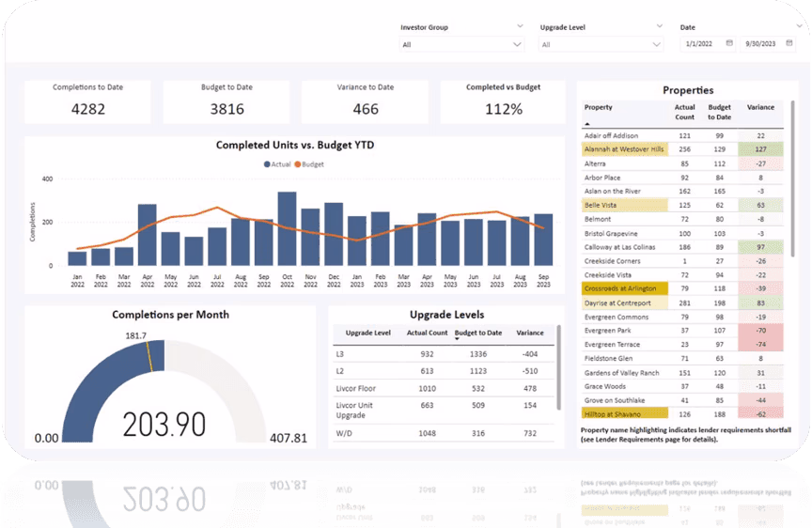Image resolution: width=812 pixels, height=528 pixels.
Task: Select the Alannah at Westover Hills row
Action: pos(624,149)
